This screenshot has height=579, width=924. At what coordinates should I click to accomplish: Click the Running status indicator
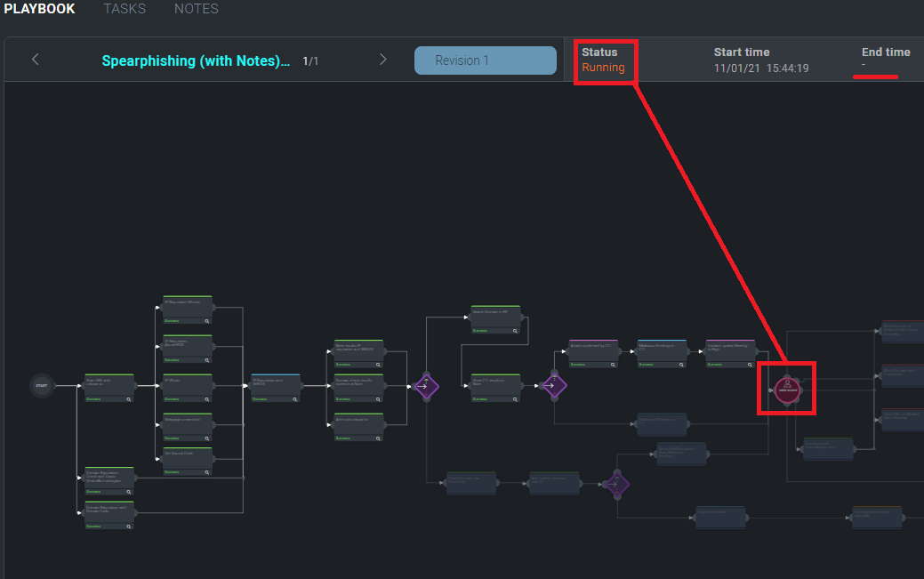(x=603, y=68)
